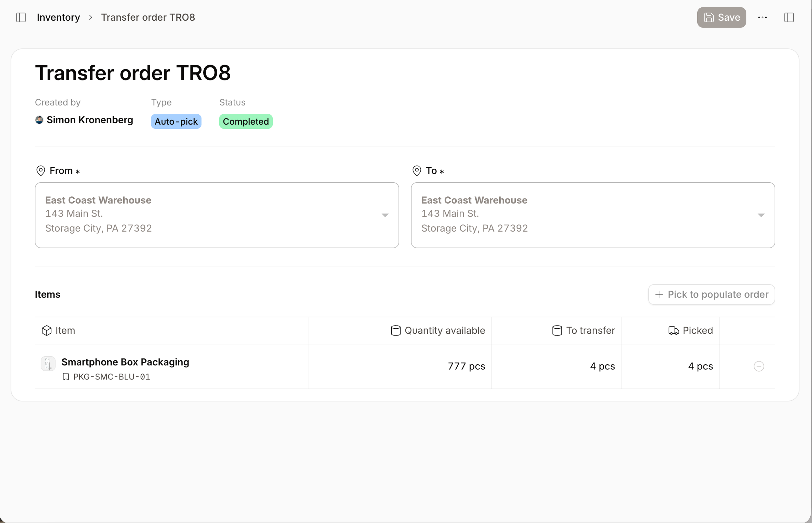This screenshot has width=812, height=523.
Task: Toggle the left sidebar panel icon
Action: 21,17
